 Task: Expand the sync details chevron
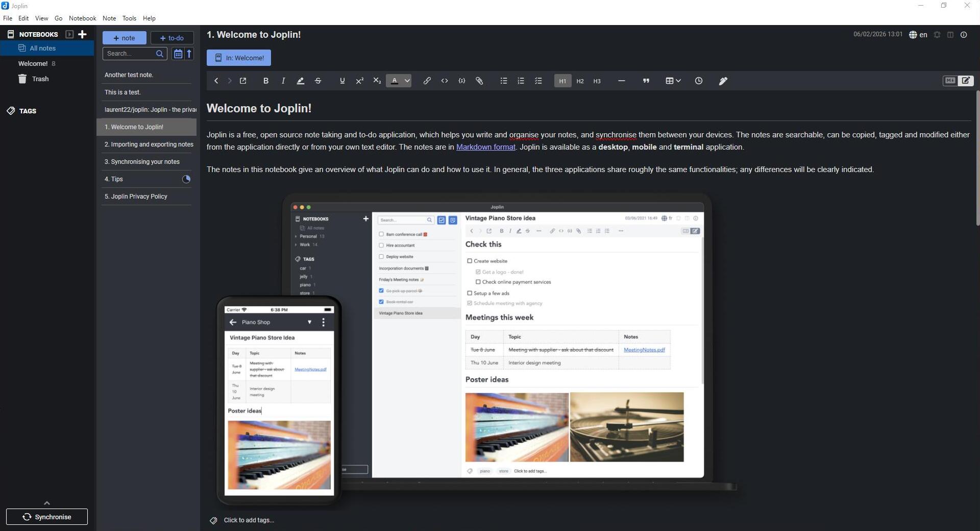pos(47,503)
